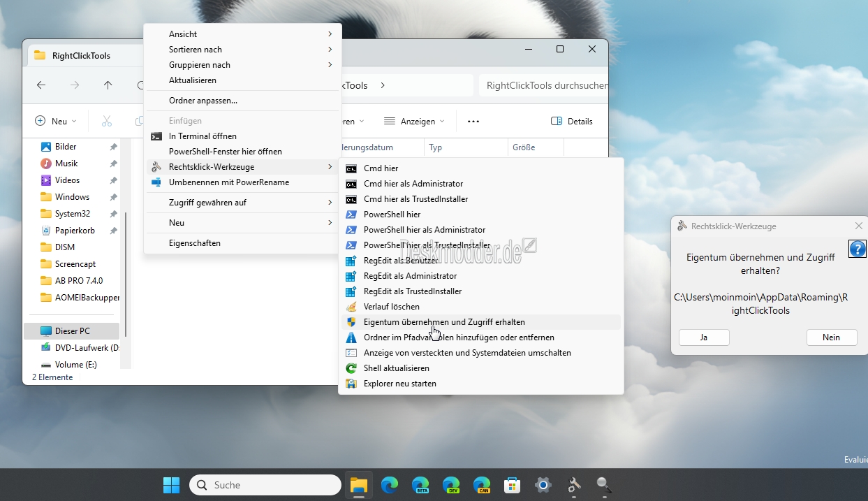Click the Verlauf löschen brush icon
Screen dimensions: 868x501
pyautogui.click(x=351, y=307)
